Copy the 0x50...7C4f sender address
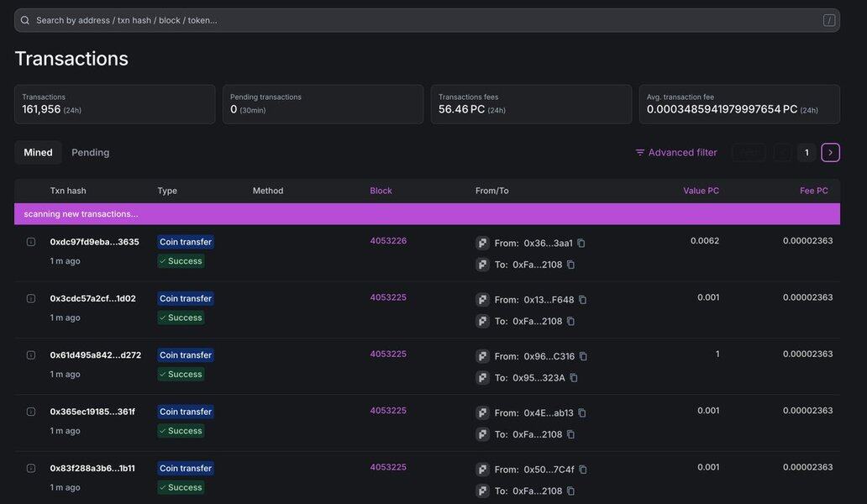The image size is (867, 504). 582,470
